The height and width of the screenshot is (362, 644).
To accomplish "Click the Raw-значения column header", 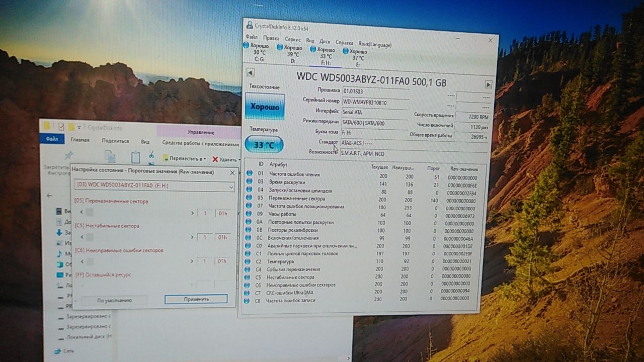I will click(x=463, y=169).
